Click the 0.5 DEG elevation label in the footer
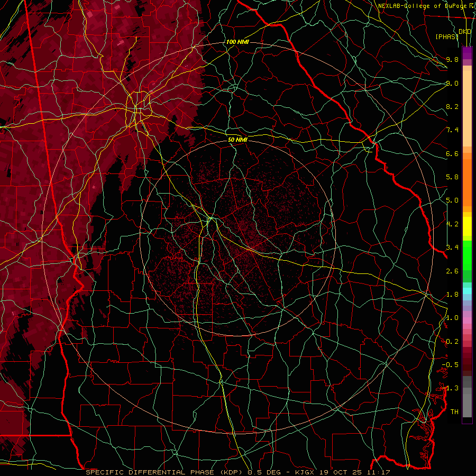This screenshot has height=476, width=476. click(263, 472)
